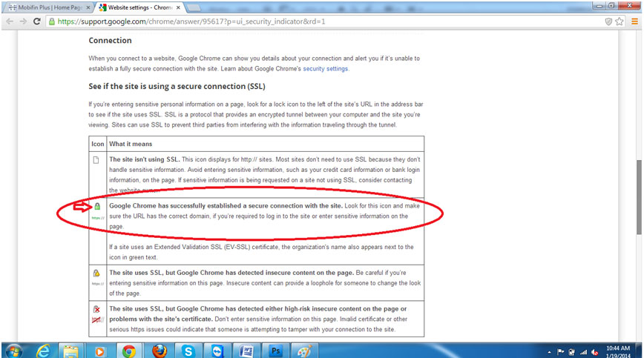Click the page vertical scrollbar thumb

pos(639,197)
